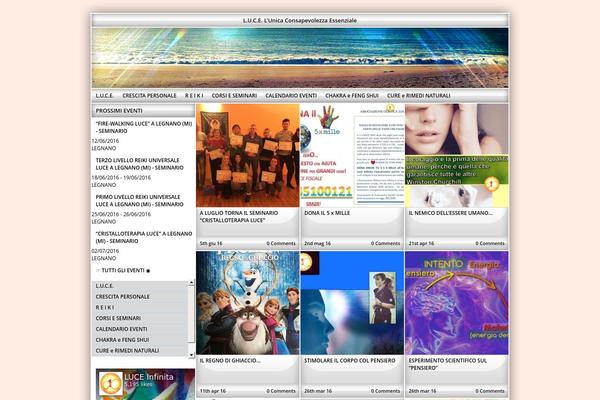This screenshot has width=600, height=400.
Task: Select CORSI E SEMINARI in sidebar list
Action: (118, 318)
